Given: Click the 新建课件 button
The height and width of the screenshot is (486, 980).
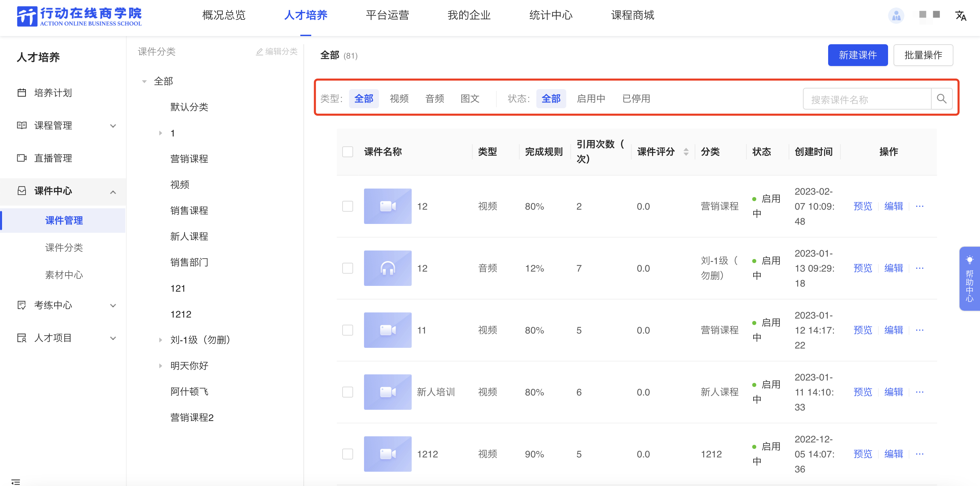Looking at the screenshot, I should pyautogui.click(x=857, y=55).
